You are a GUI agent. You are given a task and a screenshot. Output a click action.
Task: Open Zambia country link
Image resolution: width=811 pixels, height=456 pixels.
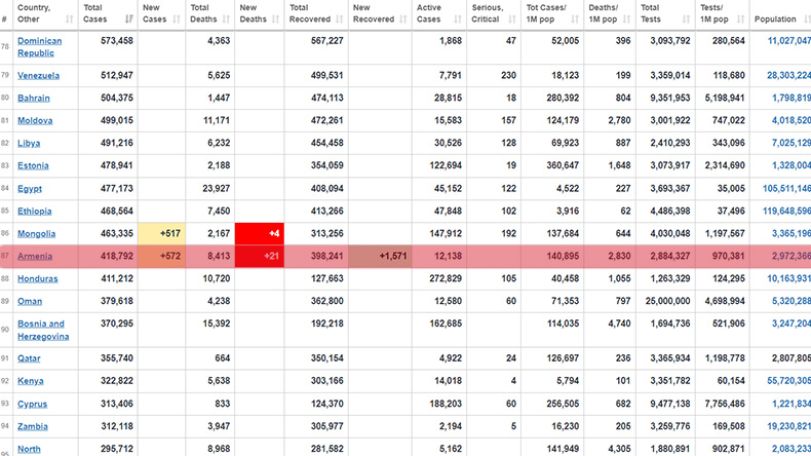tap(33, 427)
